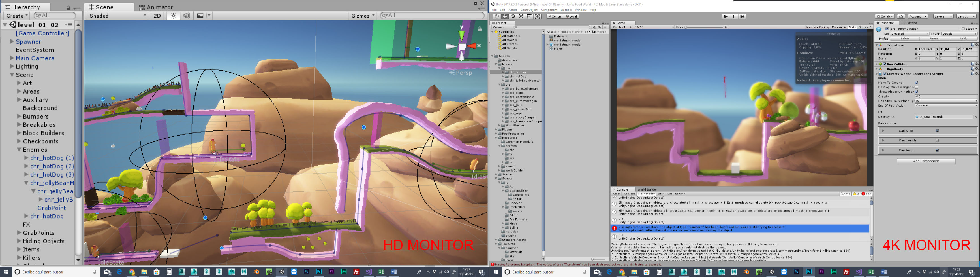Open the Component menu
Viewport: 980px width, 277px height.
click(549, 10)
